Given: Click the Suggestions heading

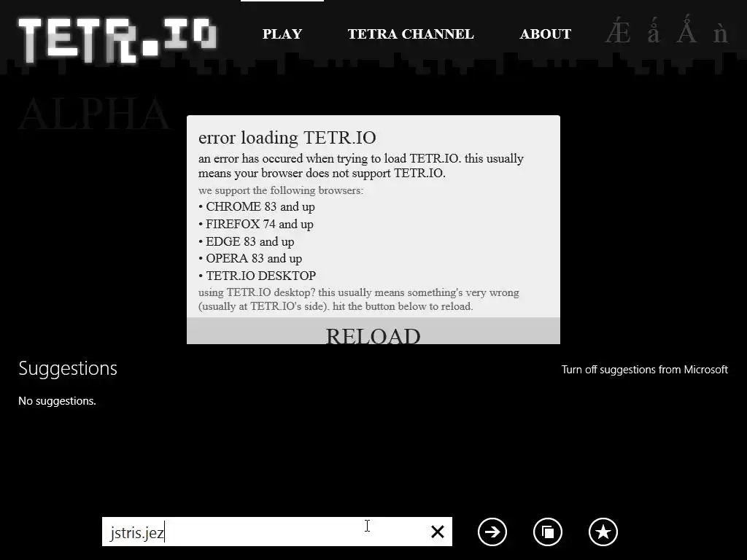Looking at the screenshot, I should 68,368.
